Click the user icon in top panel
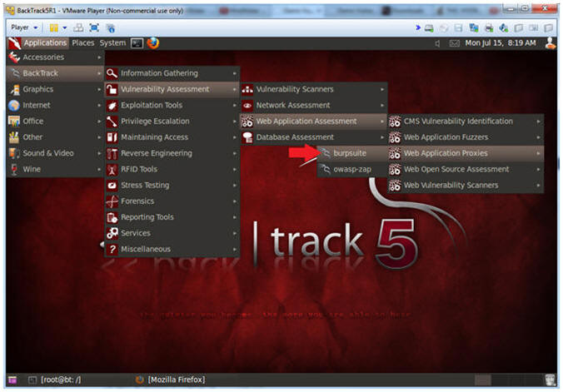 tap(550, 43)
